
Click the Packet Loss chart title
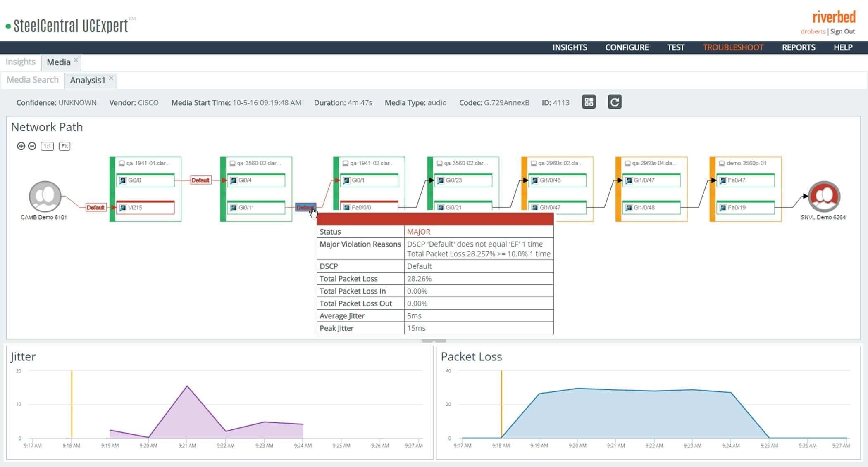pyautogui.click(x=471, y=356)
